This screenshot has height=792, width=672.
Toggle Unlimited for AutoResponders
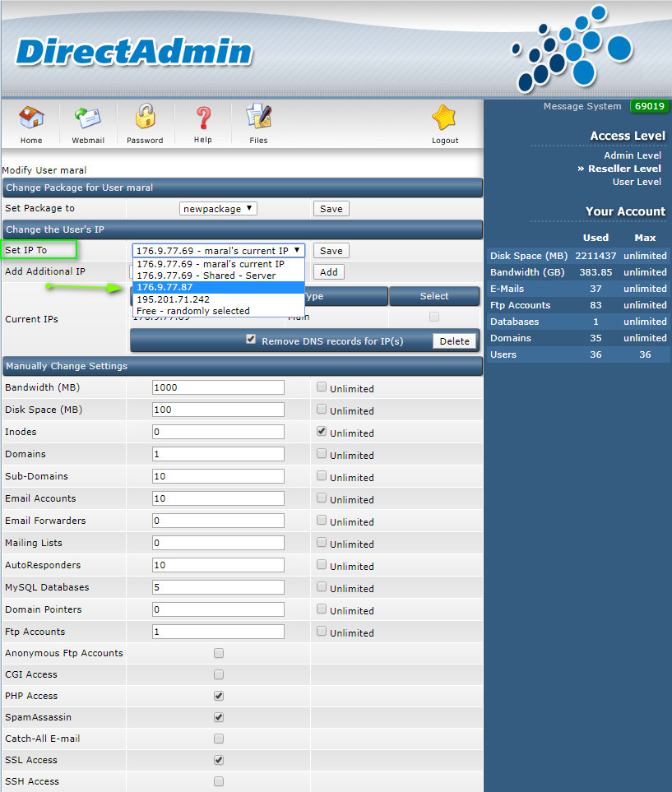tap(322, 565)
